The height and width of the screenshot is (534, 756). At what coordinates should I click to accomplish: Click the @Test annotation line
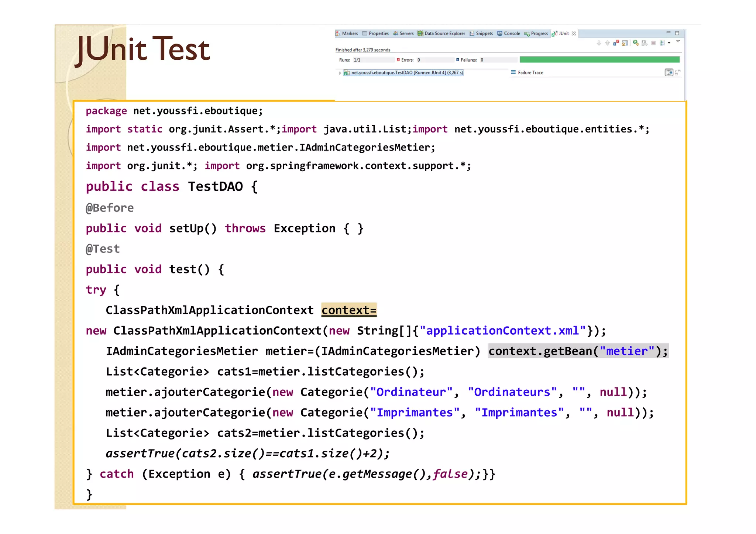[x=103, y=249]
